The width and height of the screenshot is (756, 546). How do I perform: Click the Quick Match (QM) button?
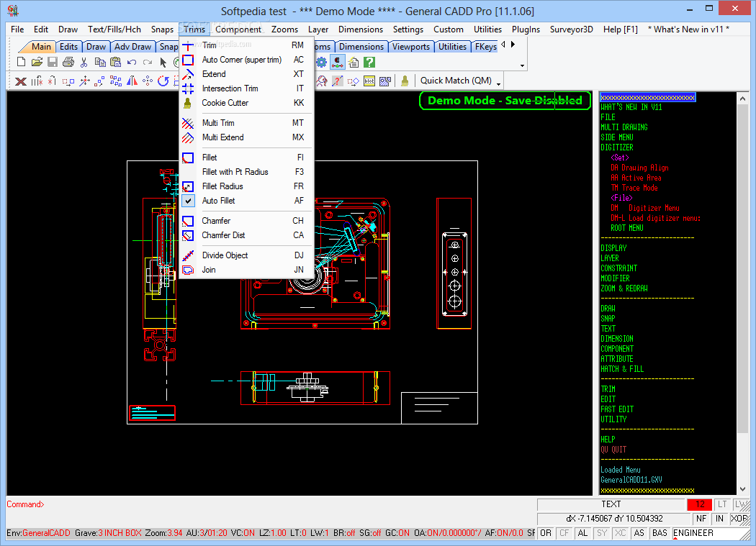[456, 81]
